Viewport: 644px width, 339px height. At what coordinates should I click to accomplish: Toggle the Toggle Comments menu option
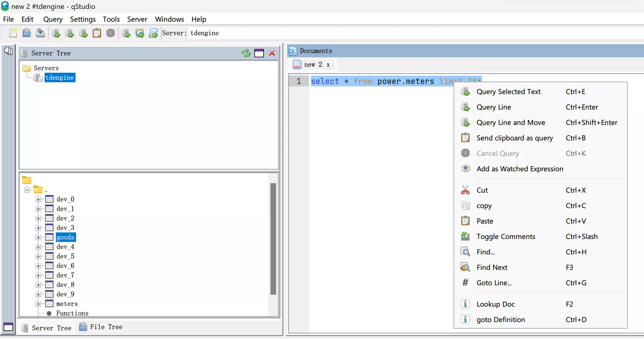506,236
